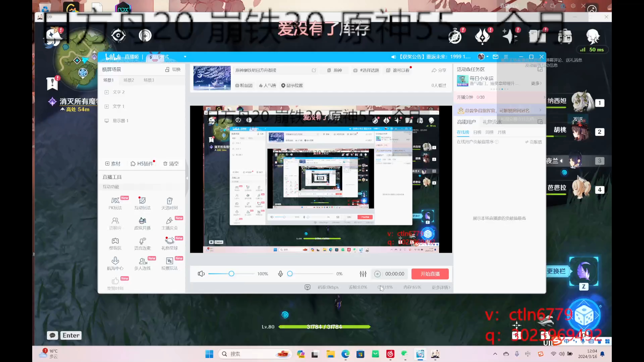
Task: Open the 互动玩法 tool
Action: [x=142, y=203]
